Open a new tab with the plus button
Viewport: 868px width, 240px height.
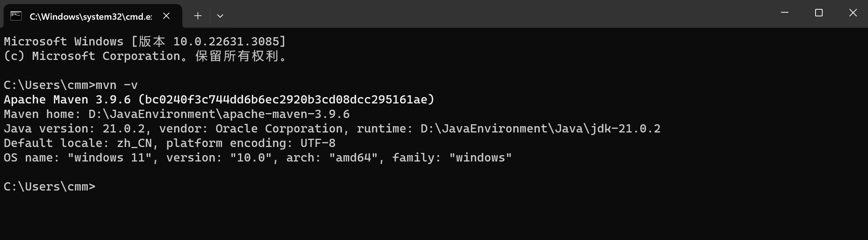(197, 16)
